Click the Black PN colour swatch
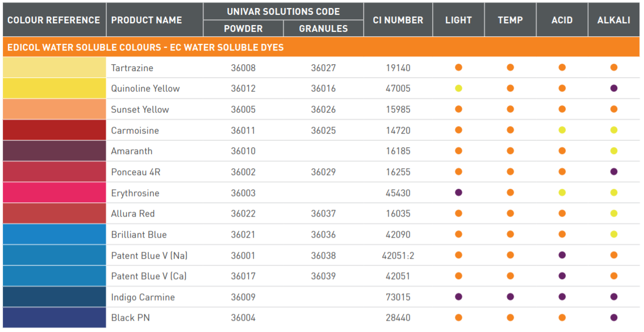Image resolution: width=644 pixels, height=332 pixels. [x=54, y=318]
